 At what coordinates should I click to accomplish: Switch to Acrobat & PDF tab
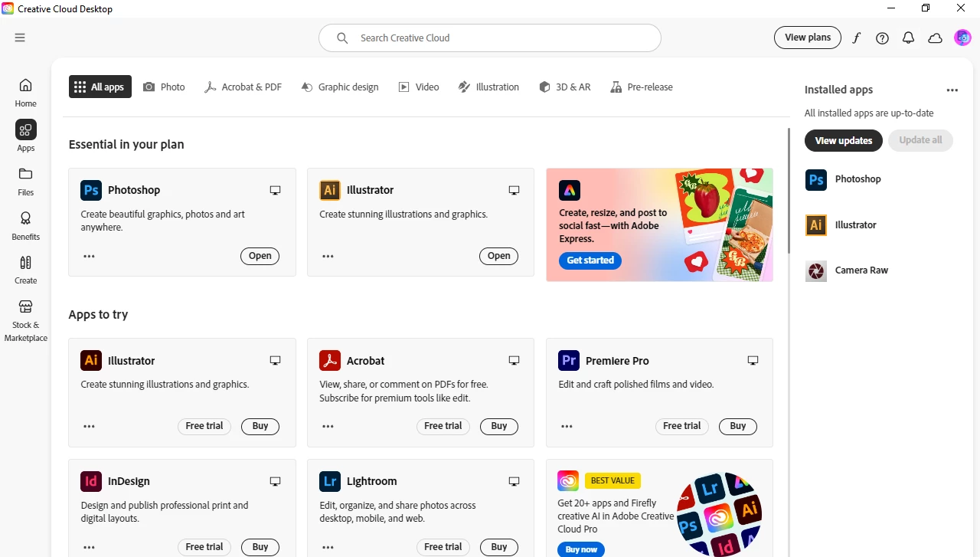(x=243, y=87)
